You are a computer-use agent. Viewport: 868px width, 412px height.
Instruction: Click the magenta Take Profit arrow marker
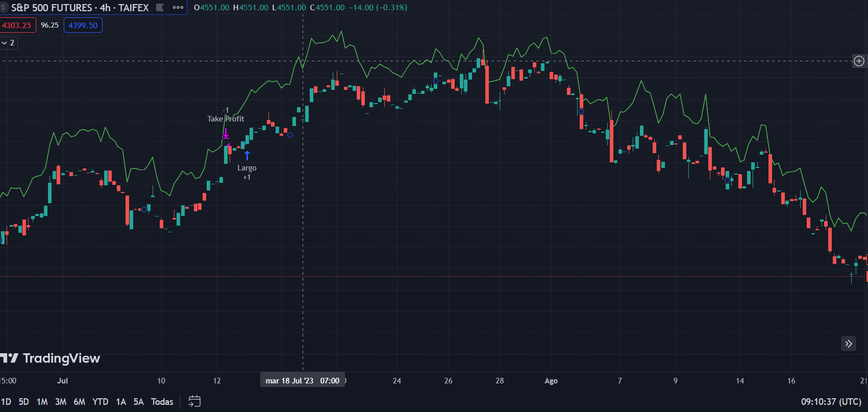[226, 134]
